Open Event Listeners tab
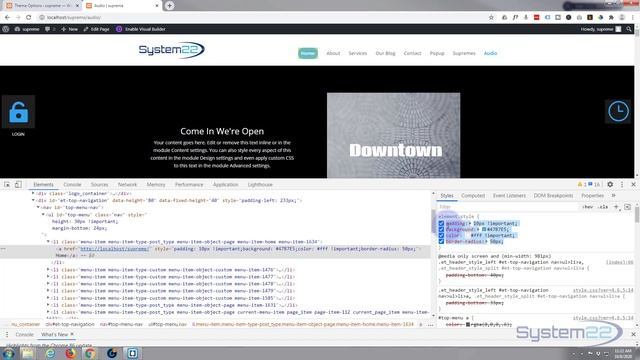The width and height of the screenshot is (640, 360). point(509,196)
